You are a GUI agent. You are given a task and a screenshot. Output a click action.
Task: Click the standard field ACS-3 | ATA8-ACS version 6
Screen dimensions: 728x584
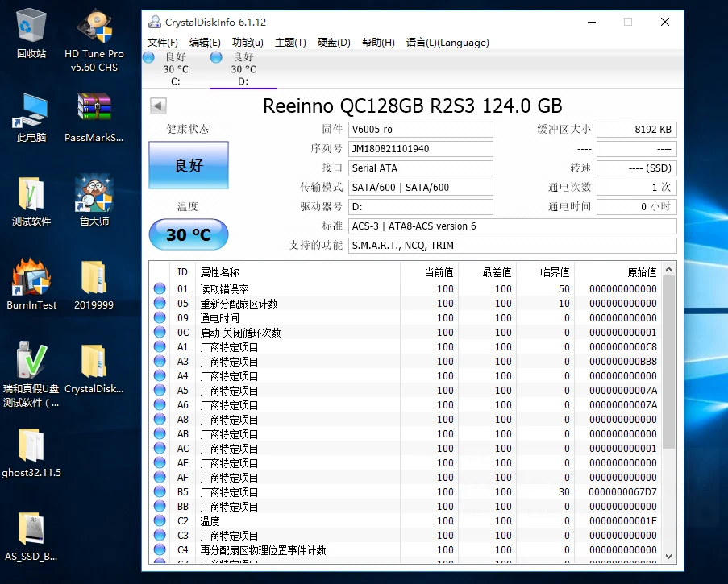(512, 226)
